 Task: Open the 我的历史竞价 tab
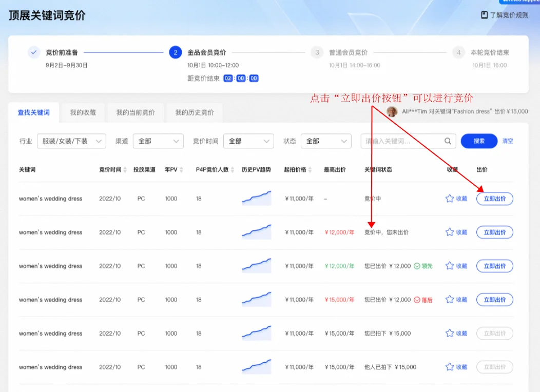tap(195, 113)
